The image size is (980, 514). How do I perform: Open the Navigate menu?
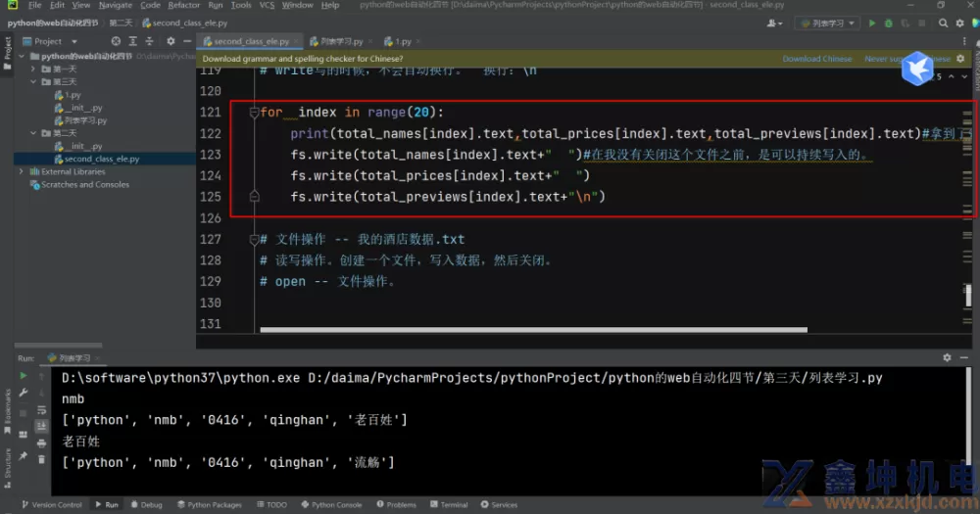115,5
